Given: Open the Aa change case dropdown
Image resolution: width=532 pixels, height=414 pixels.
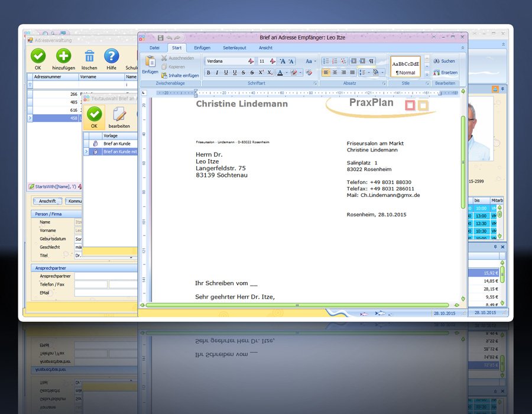Looking at the screenshot, I should click(310, 61).
